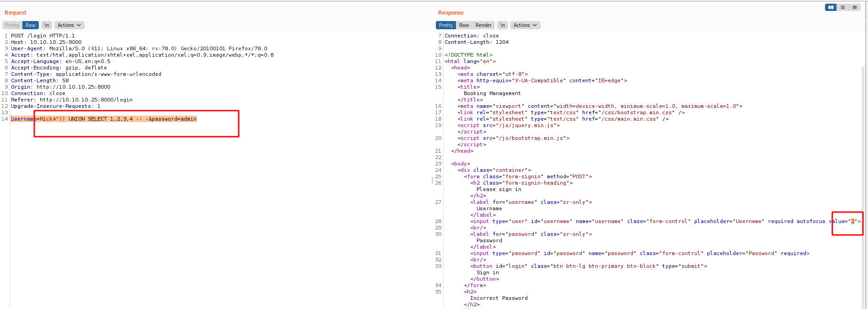Click the 'Sign in' button text line
Image resolution: width=868 pixels, height=309 pixels.
488,272
